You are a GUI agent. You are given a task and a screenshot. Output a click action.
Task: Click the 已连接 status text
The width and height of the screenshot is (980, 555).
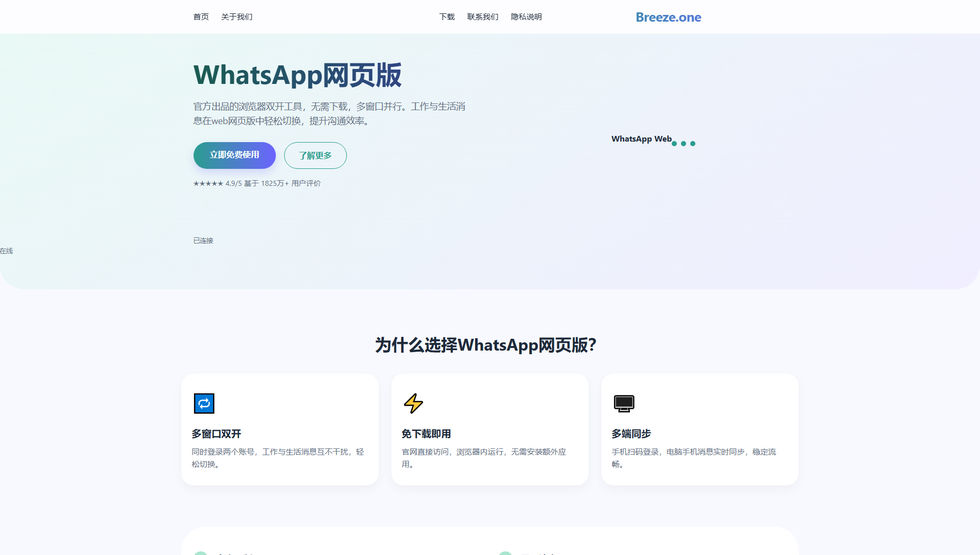coord(203,240)
